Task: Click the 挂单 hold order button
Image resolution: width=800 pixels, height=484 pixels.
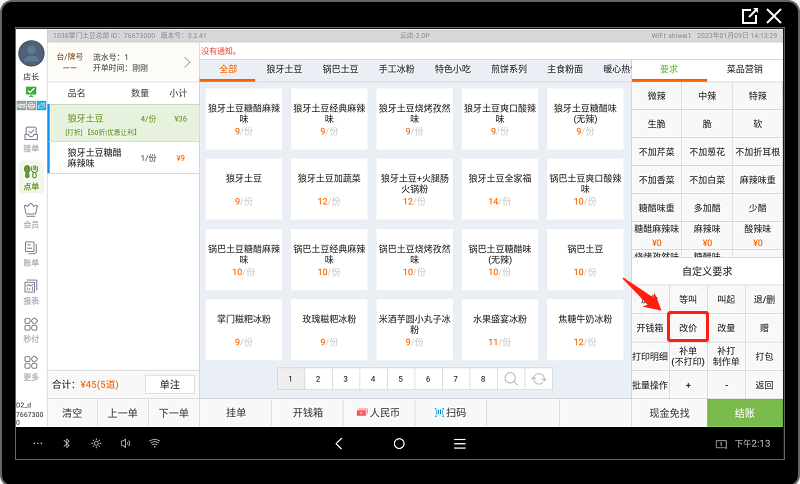Action: [x=236, y=413]
